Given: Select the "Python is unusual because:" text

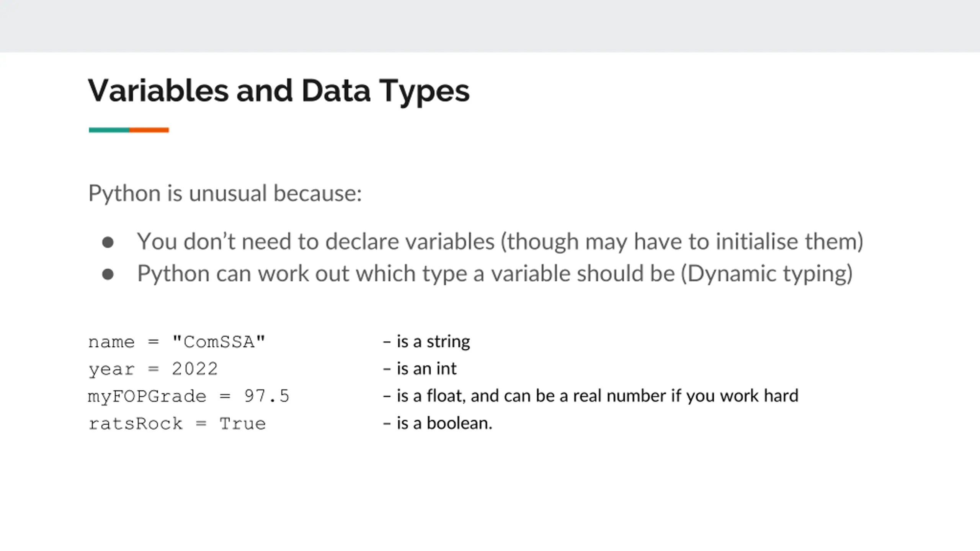Looking at the screenshot, I should click(x=225, y=193).
